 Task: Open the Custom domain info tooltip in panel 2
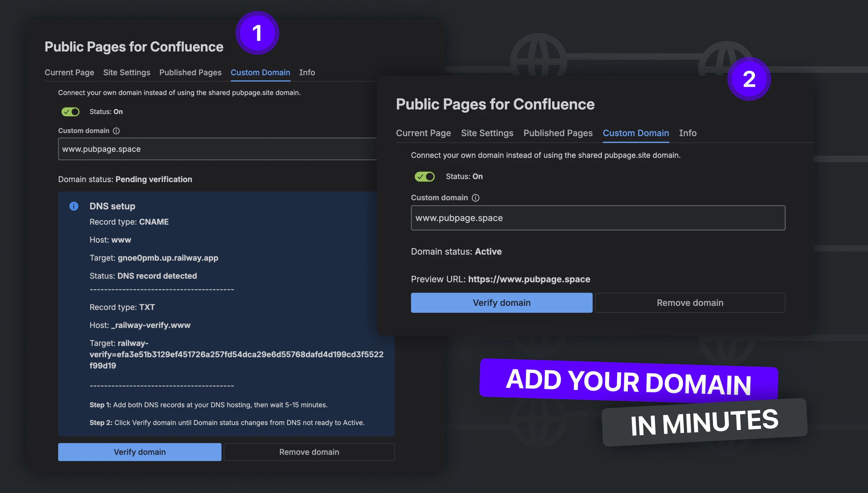click(x=475, y=198)
